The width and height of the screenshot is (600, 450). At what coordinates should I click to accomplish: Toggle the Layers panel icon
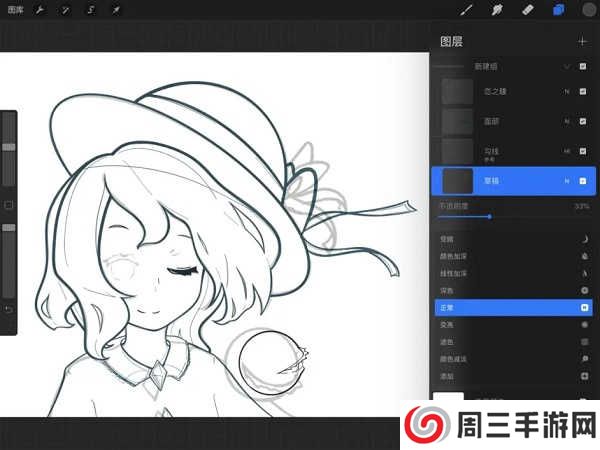tap(558, 10)
